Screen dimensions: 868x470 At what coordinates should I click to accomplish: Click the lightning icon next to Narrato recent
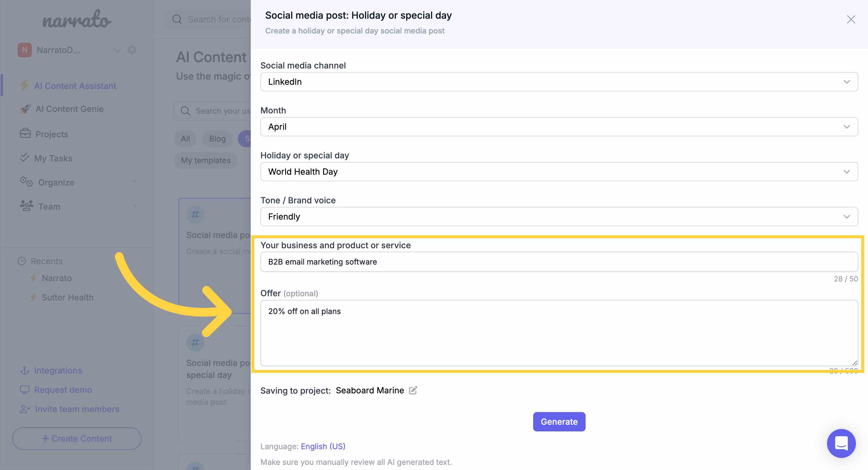(x=33, y=278)
